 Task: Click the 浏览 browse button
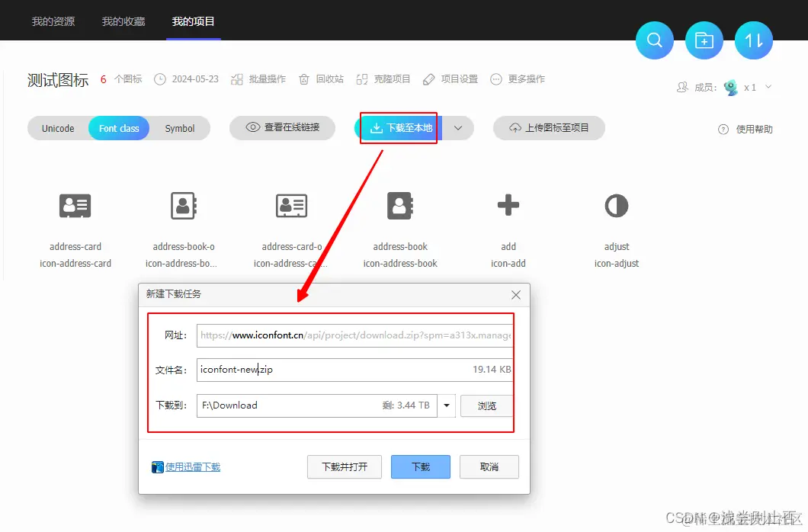pyautogui.click(x=486, y=405)
